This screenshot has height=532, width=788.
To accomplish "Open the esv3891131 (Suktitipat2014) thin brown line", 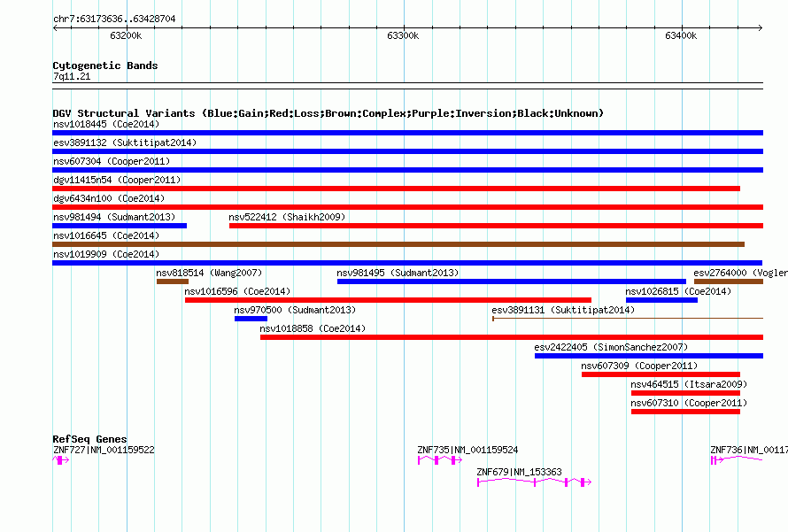I will [x=628, y=319].
